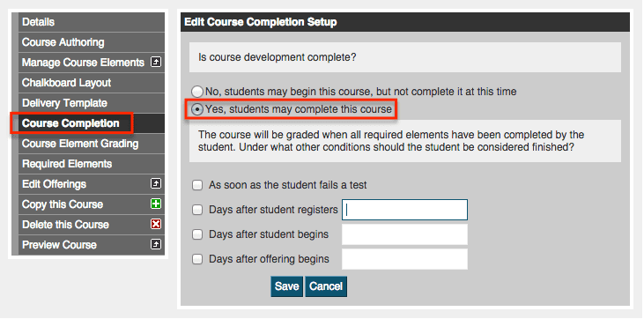The height and width of the screenshot is (319, 644).
Task: Cancel editing course completion setup
Action: tap(326, 286)
